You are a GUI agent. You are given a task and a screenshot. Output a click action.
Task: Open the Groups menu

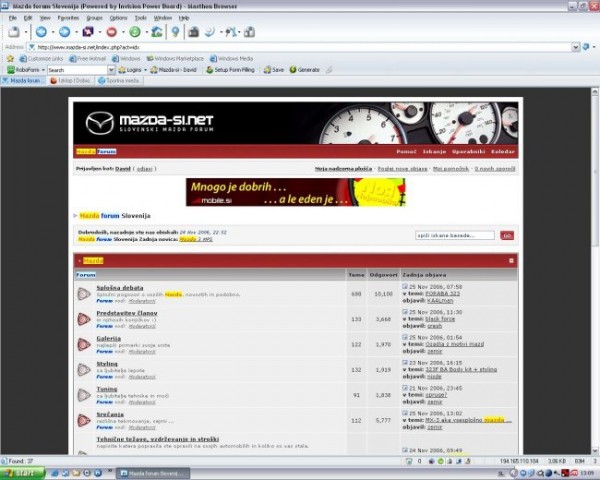pyautogui.click(x=94, y=18)
